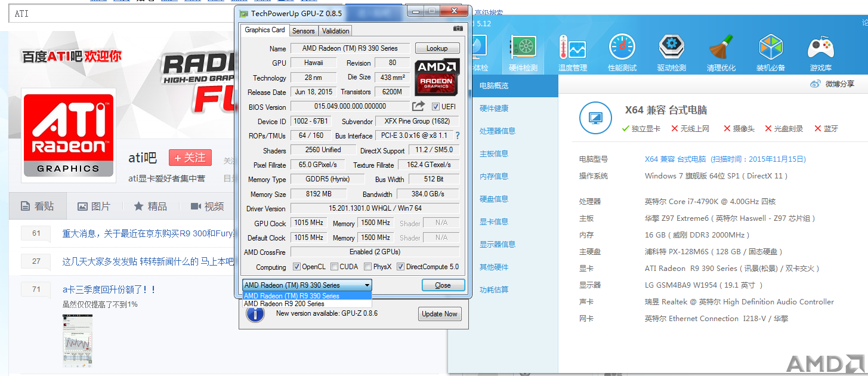Screen dimensions: 868x376
Task: Toggle the OpenCL checkbox
Action: point(297,267)
